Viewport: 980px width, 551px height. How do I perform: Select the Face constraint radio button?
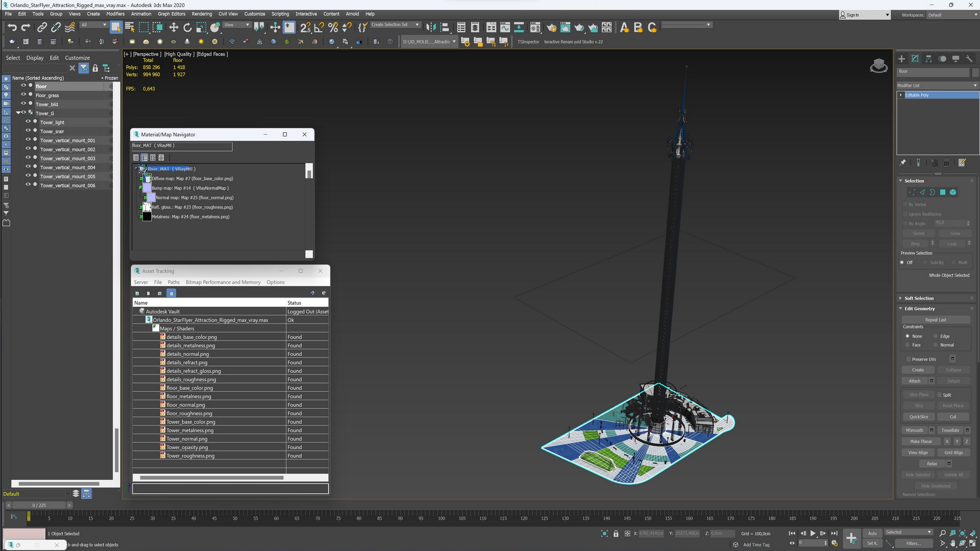[x=908, y=345]
